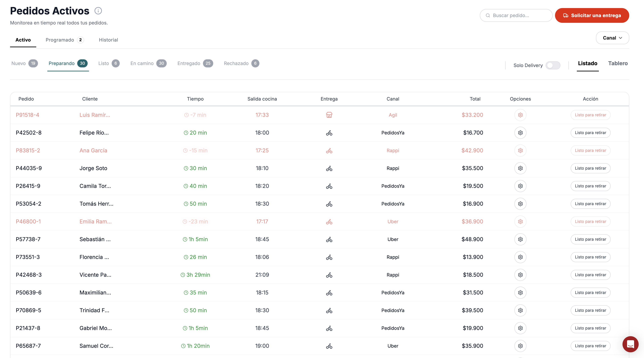Viewport: 644px width, 358px height.
Task: Mark P53054-2 as Listo para retirar
Action: [590, 204]
